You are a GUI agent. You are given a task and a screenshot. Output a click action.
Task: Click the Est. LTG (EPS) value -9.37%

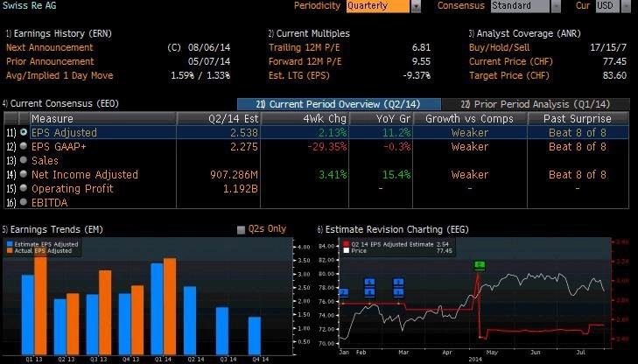tap(417, 75)
